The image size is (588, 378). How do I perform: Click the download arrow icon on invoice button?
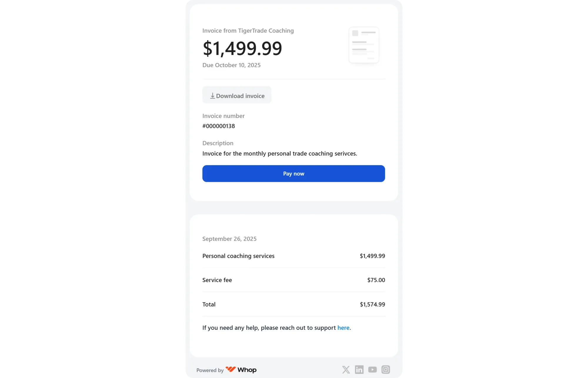(x=212, y=96)
